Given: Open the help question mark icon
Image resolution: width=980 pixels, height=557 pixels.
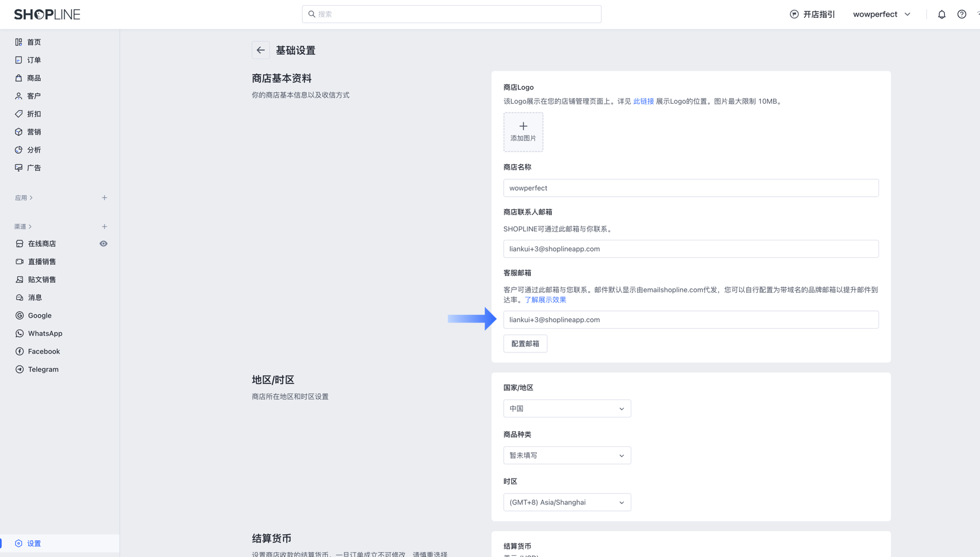Looking at the screenshot, I should [x=962, y=14].
